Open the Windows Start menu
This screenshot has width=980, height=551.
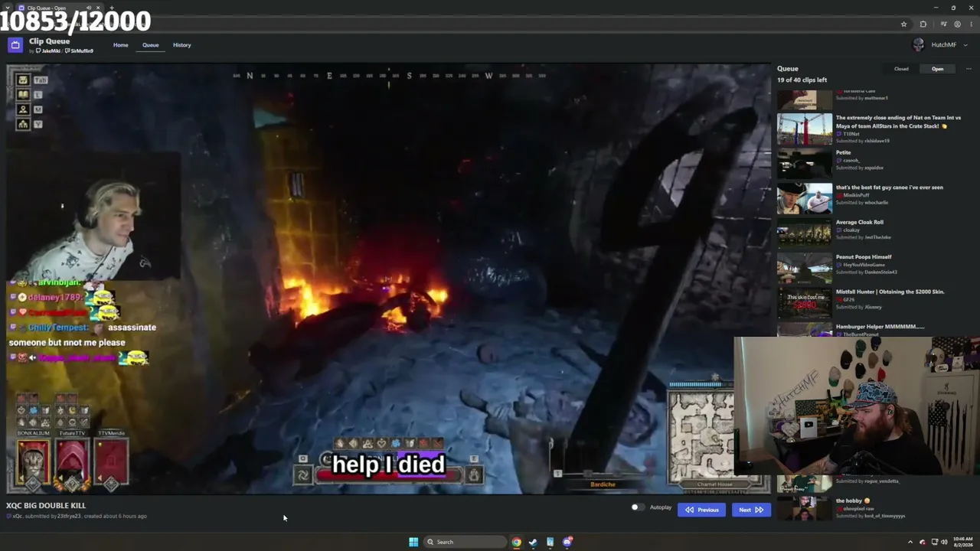[413, 542]
